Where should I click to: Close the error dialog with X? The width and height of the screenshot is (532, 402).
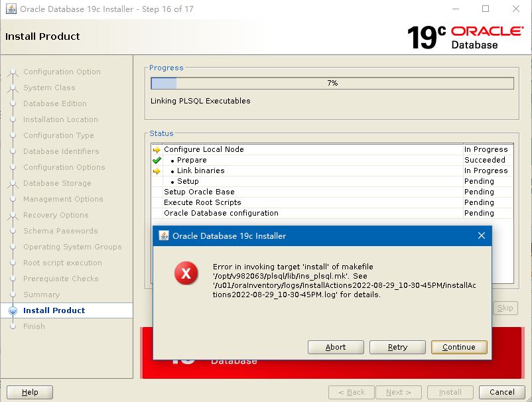[481, 235]
